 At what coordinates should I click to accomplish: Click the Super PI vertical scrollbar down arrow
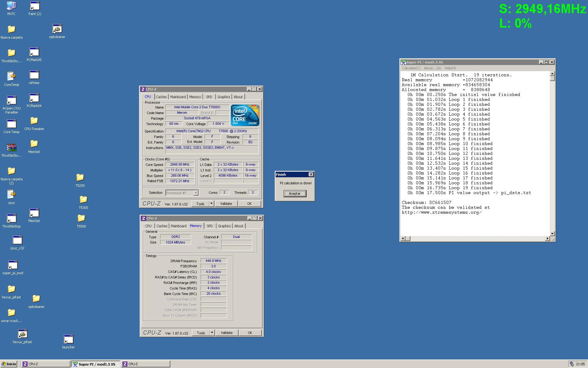pyautogui.click(x=552, y=234)
